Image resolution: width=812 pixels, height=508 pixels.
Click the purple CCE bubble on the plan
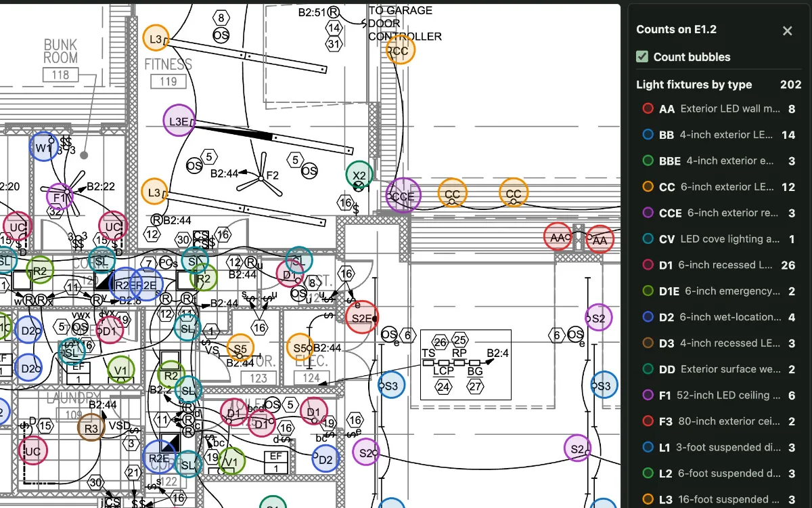tap(403, 196)
